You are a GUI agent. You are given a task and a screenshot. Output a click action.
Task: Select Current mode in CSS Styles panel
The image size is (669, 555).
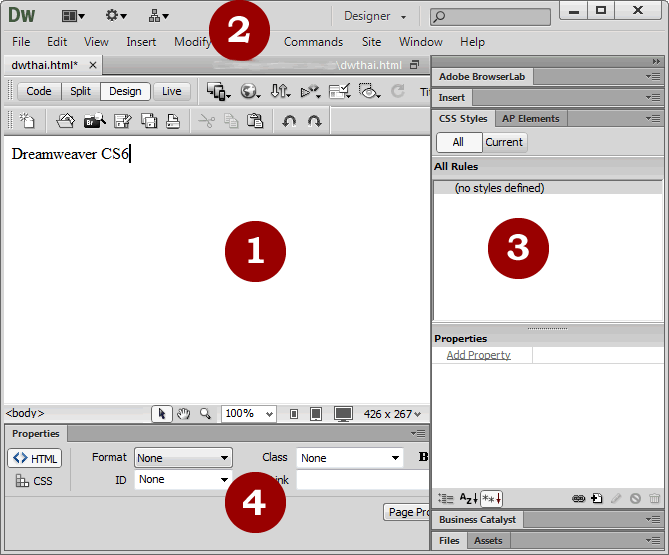504,142
